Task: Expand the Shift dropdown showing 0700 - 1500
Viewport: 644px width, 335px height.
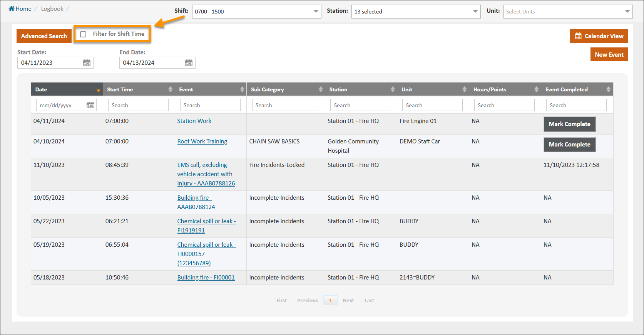Action: click(x=256, y=12)
